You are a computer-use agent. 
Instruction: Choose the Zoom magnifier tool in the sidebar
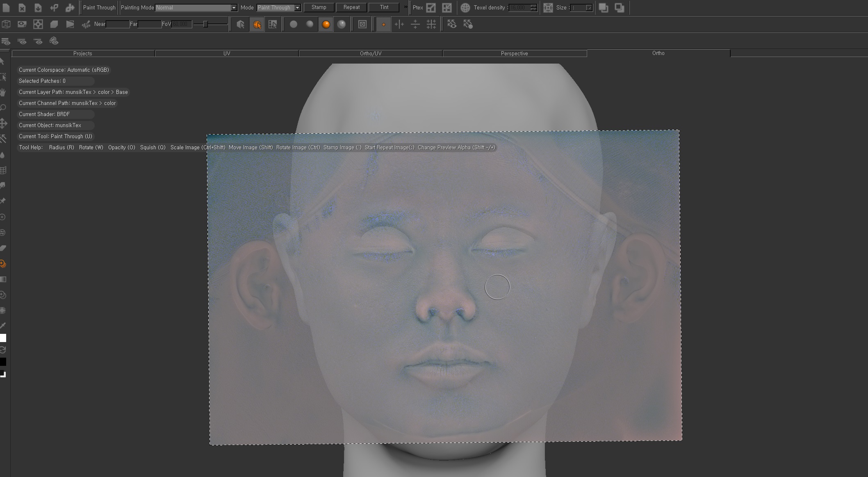(x=3, y=108)
